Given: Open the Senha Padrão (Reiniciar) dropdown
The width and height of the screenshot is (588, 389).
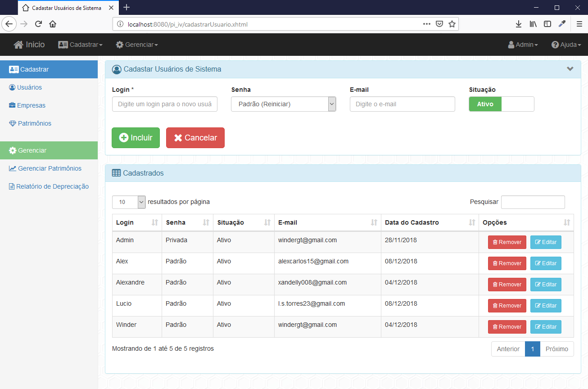Looking at the screenshot, I should pos(284,104).
